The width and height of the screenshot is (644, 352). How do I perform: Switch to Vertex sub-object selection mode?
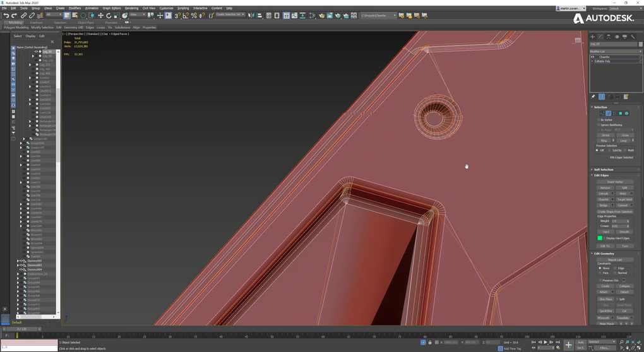tap(602, 114)
